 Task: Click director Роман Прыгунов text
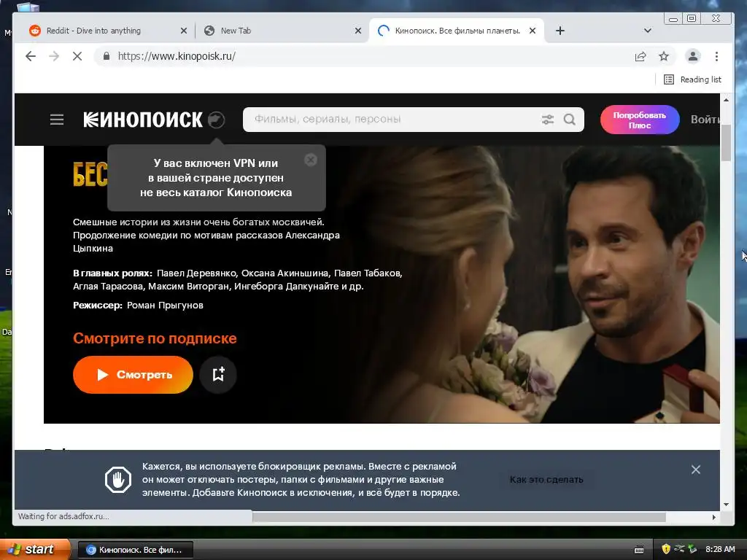(x=165, y=306)
